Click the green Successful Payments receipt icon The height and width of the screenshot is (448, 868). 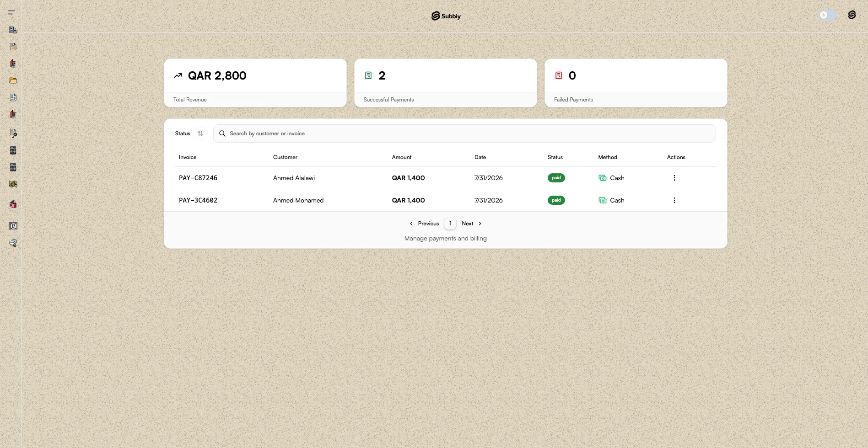[368, 75]
